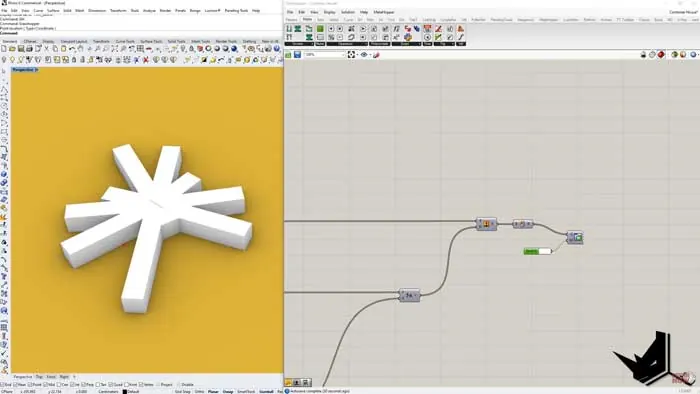
Task: Switch to Curve Tools toolbar tab
Action: pyautogui.click(x=125, y=41)
